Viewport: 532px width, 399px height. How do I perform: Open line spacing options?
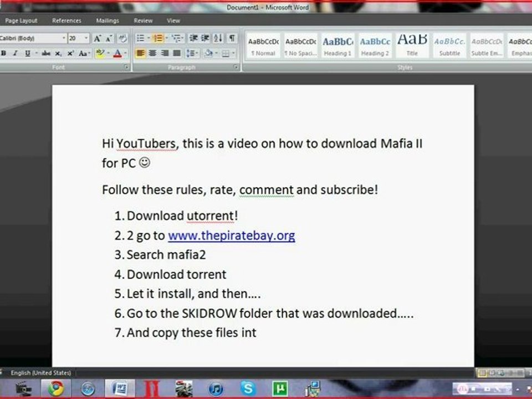[192, 53]
